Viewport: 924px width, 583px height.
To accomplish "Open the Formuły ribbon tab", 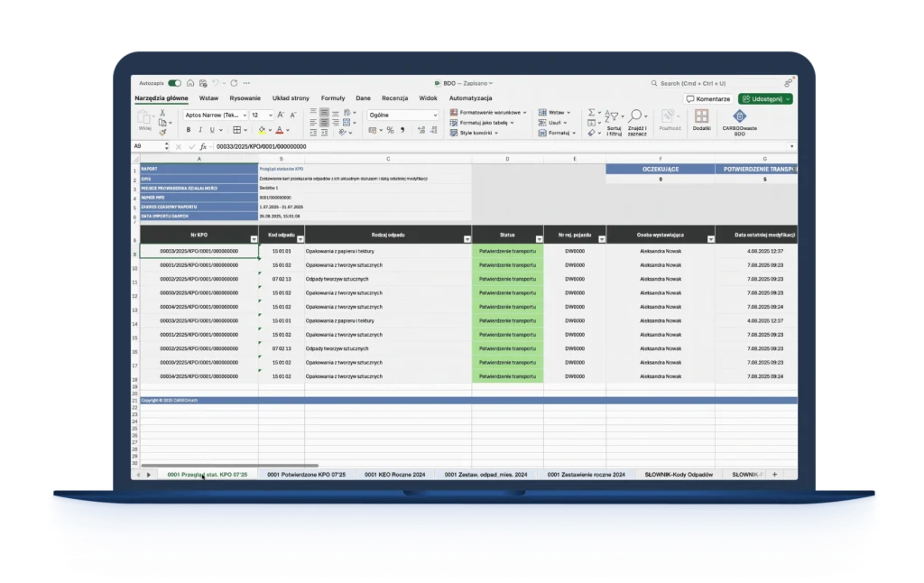I will (333, 97).
